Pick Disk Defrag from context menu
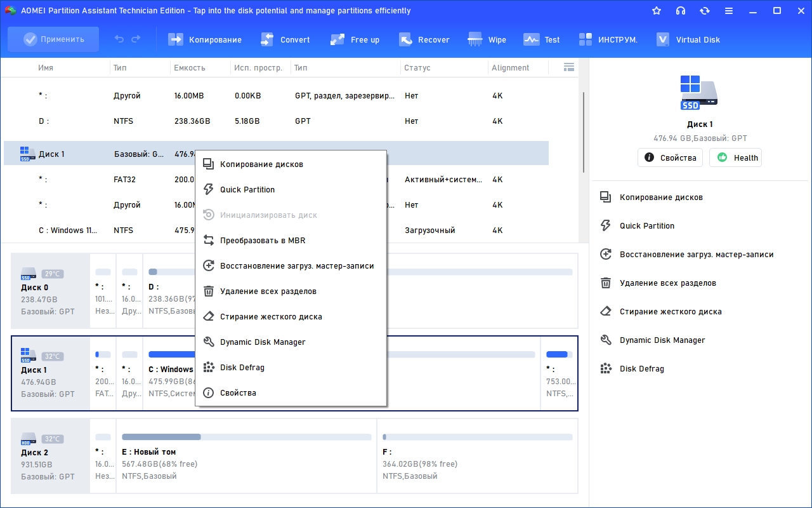812x508 pixels. click(242, 368)
